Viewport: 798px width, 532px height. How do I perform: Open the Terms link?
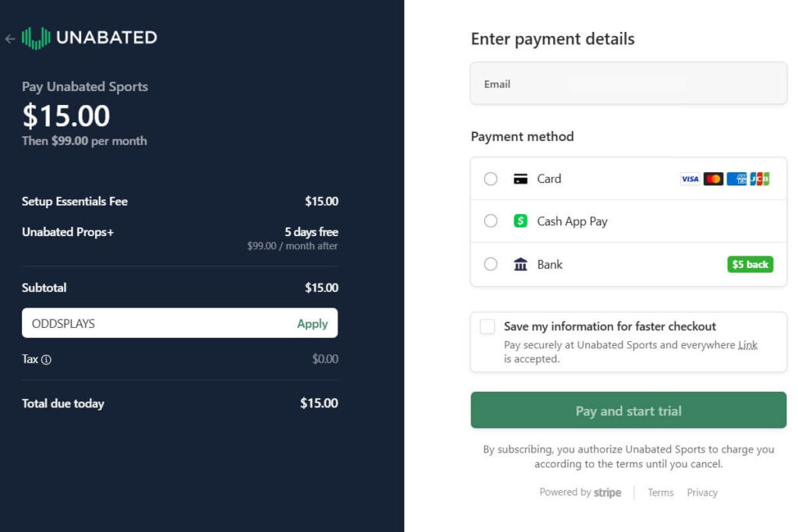coord(660,492)
